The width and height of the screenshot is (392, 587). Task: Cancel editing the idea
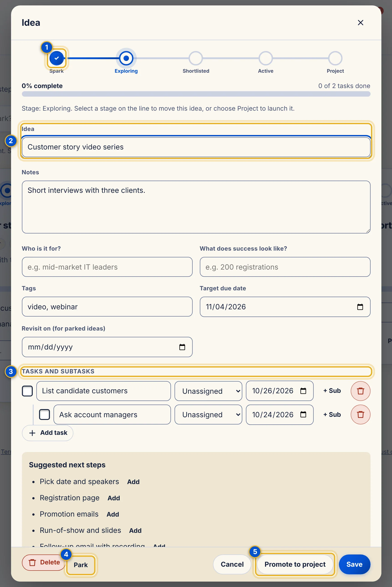tap(232, 564)
